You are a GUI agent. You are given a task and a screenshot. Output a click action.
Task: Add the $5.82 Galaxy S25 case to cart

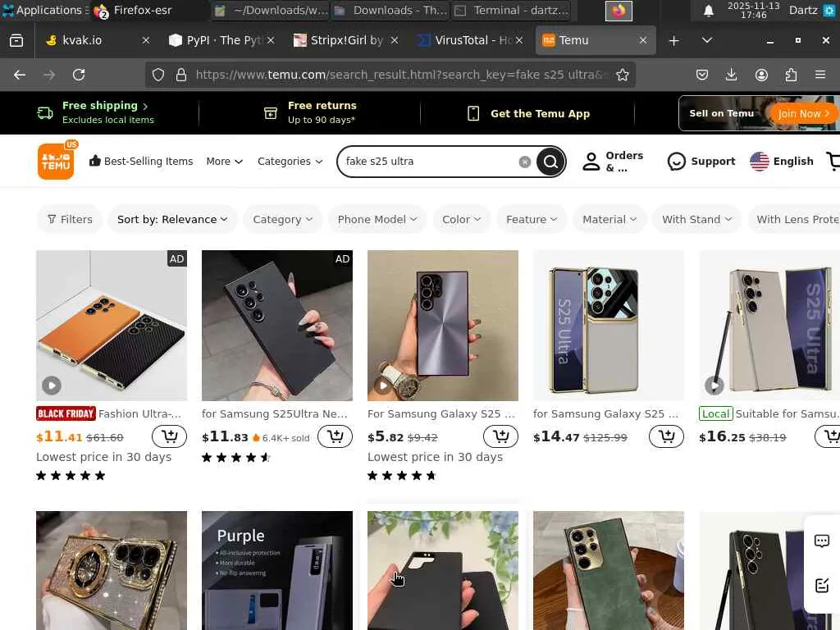tap(500, 436)
